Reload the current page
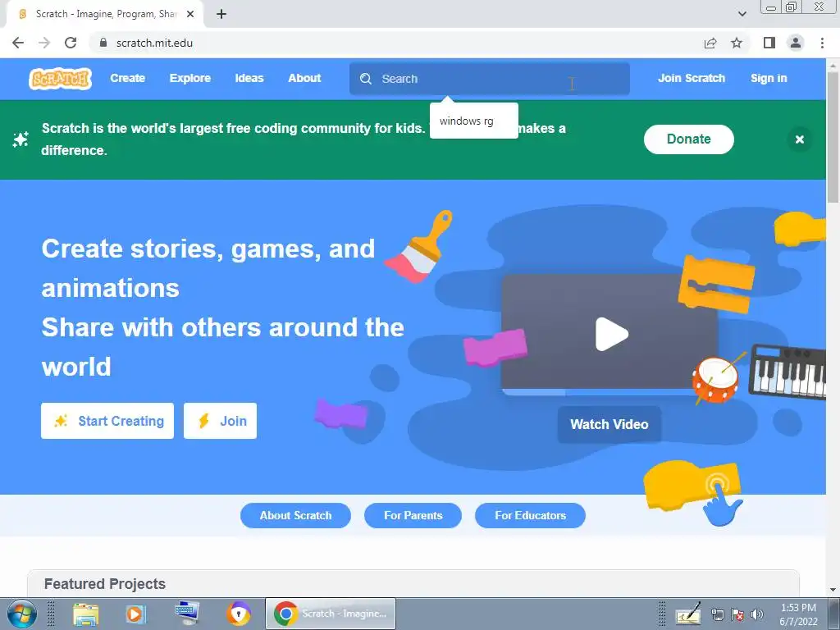 pos(71,43)
